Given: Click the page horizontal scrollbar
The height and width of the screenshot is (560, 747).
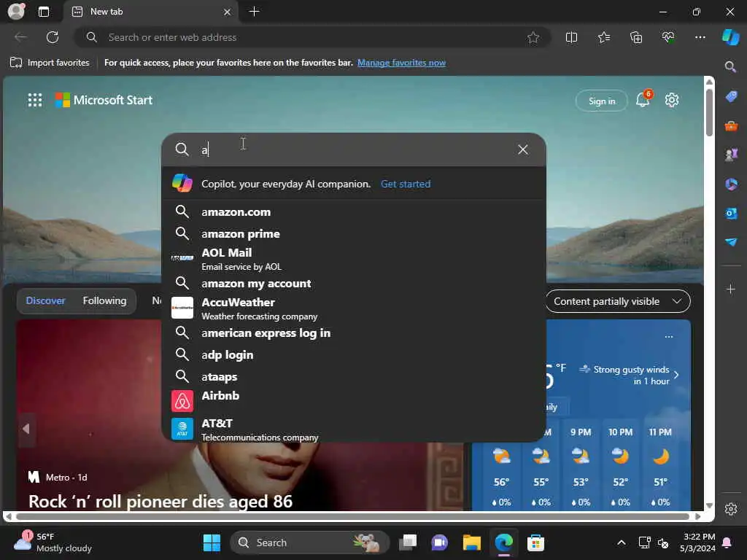Looking at the screenshot, I should click(352, 517).
